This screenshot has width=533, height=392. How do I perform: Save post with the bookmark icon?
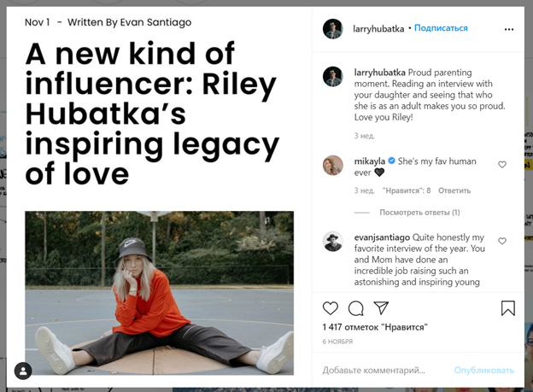[x=508, y=308]
